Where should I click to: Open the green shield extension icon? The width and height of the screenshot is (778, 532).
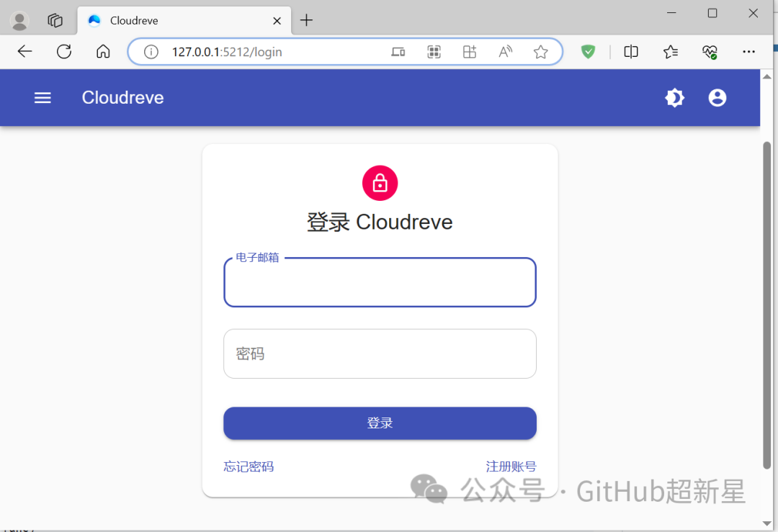click(x=588, y=52)
